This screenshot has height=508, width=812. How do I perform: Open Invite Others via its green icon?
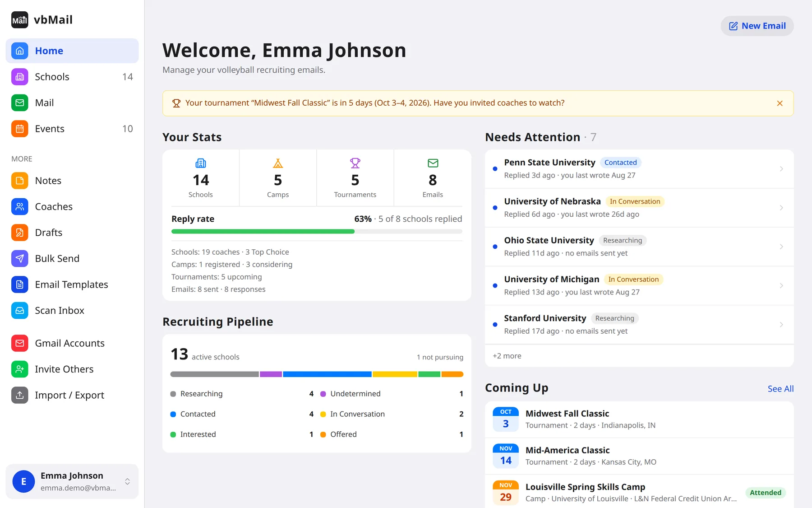coord(20,369)
